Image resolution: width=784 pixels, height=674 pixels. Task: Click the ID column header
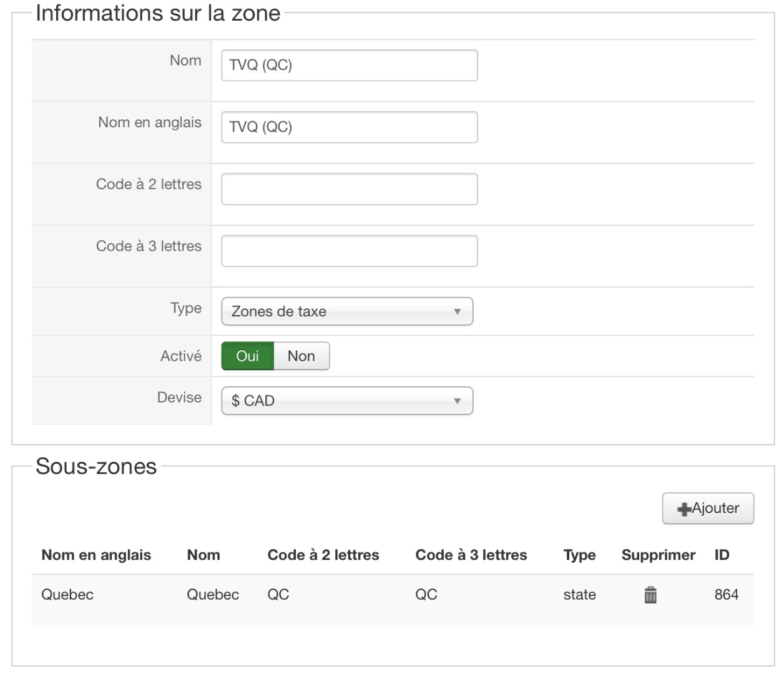(x=722, y=555)
